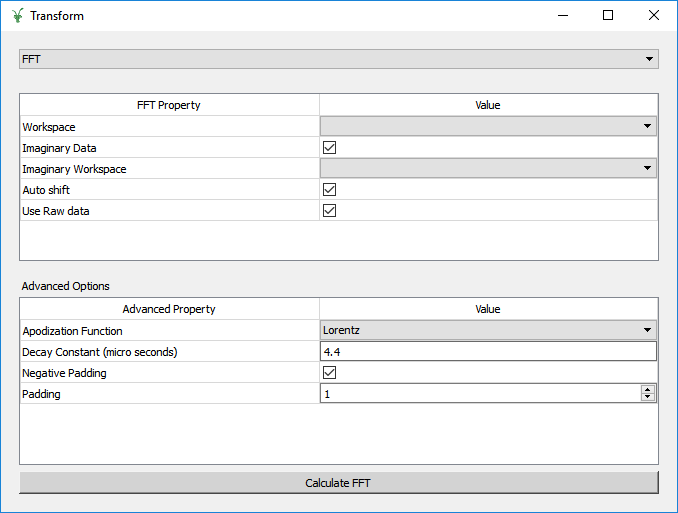Expand the Imaginary Workspace dropdown
This screenshot has height=513, width=678.
488,169
